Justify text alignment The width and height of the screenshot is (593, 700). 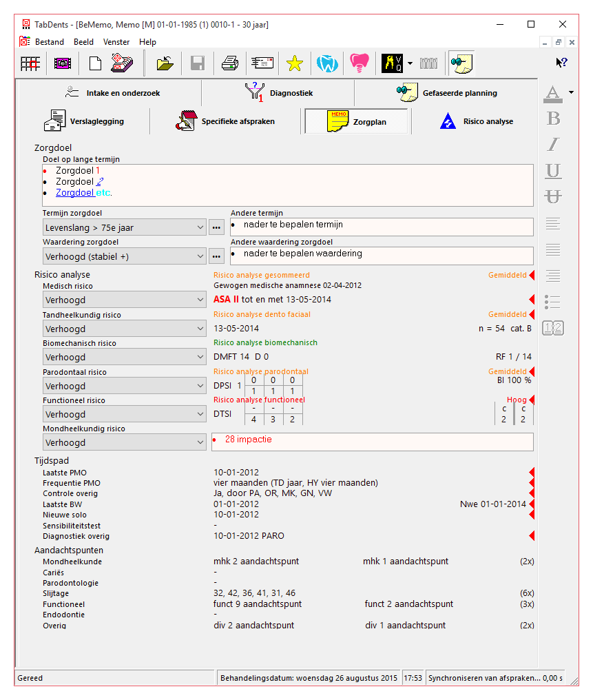(553, 249)
